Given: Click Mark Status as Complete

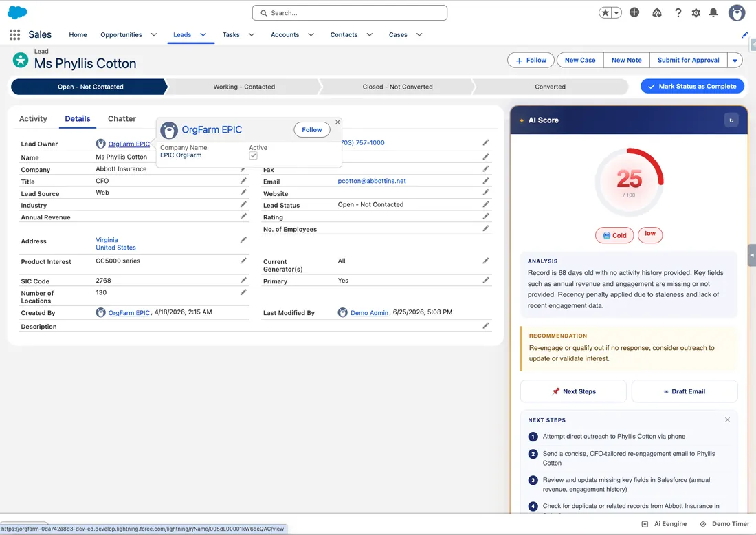Looking at the screenshot, I should coord(692,87).
